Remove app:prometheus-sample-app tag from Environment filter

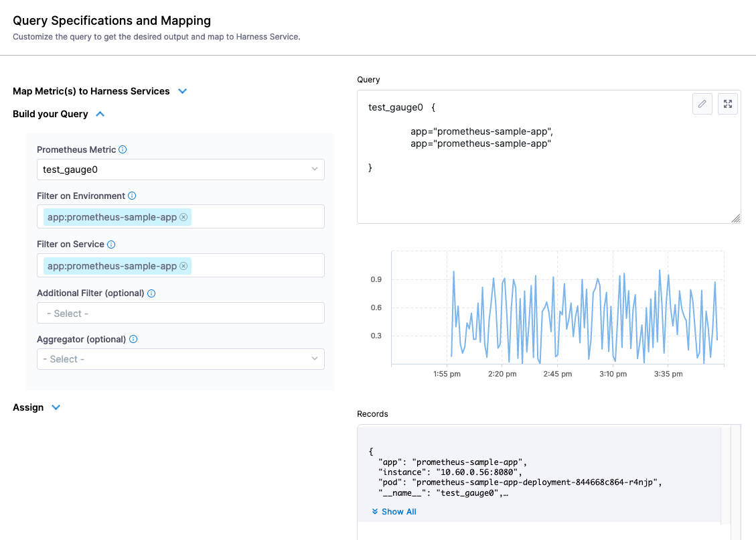pyautogui.click(x=183, y=217)
